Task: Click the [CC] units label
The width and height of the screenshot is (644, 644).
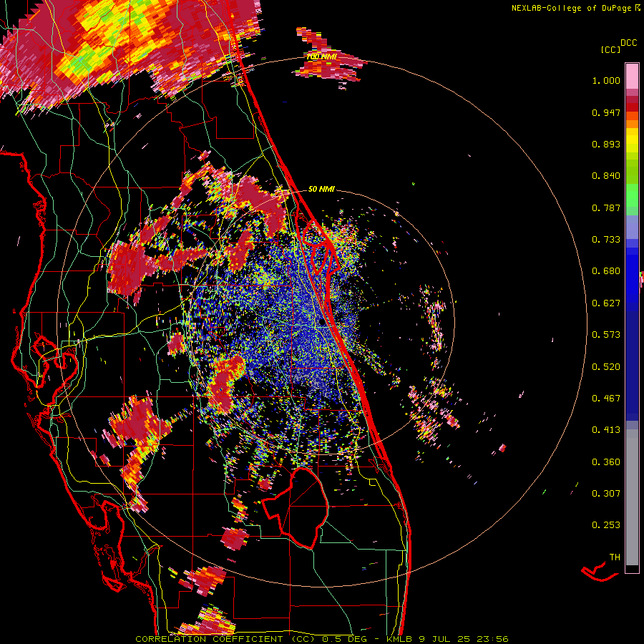Action: click(x=610, y=49)
